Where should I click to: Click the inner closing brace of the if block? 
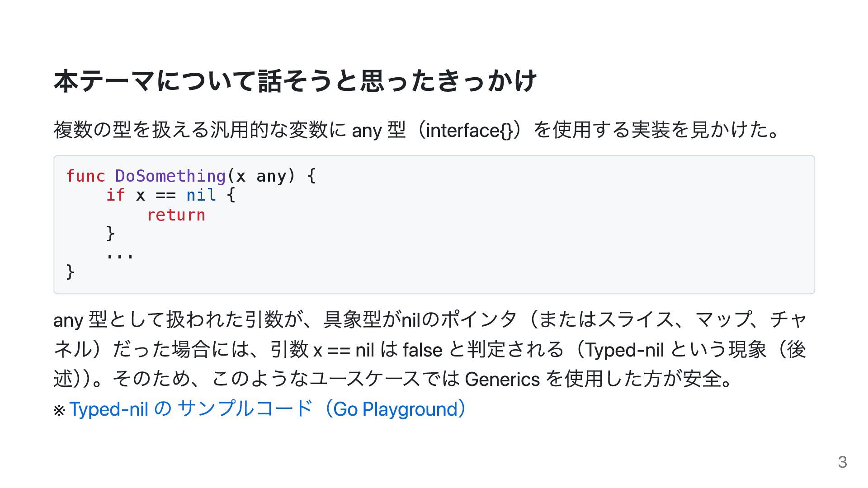point(110,234)
